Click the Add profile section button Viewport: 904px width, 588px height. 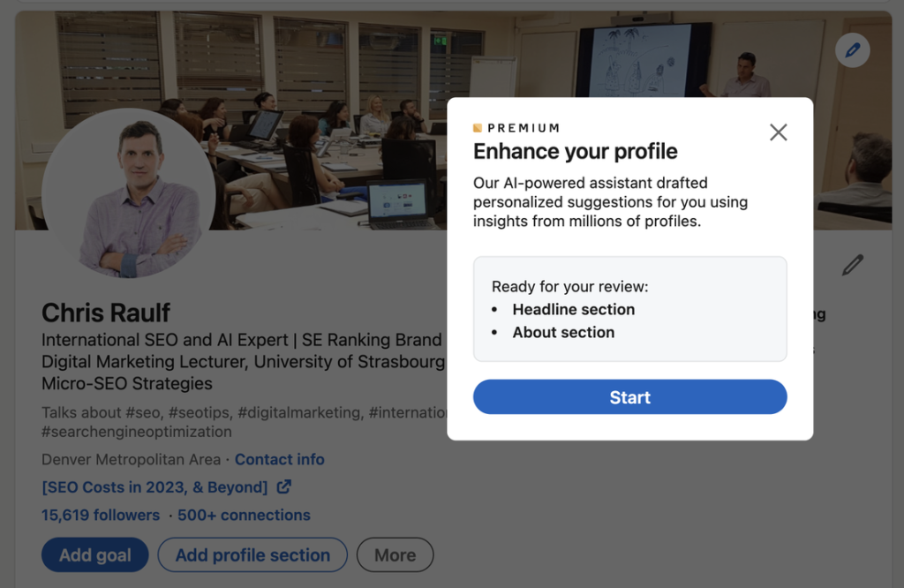(252, 555)
